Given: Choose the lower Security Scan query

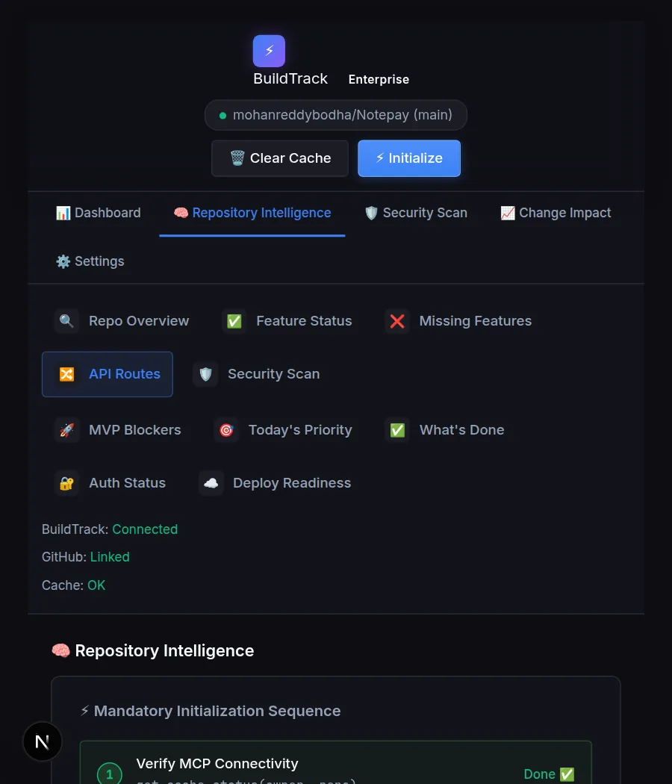Looking at the screenshot, I should 257,374.
